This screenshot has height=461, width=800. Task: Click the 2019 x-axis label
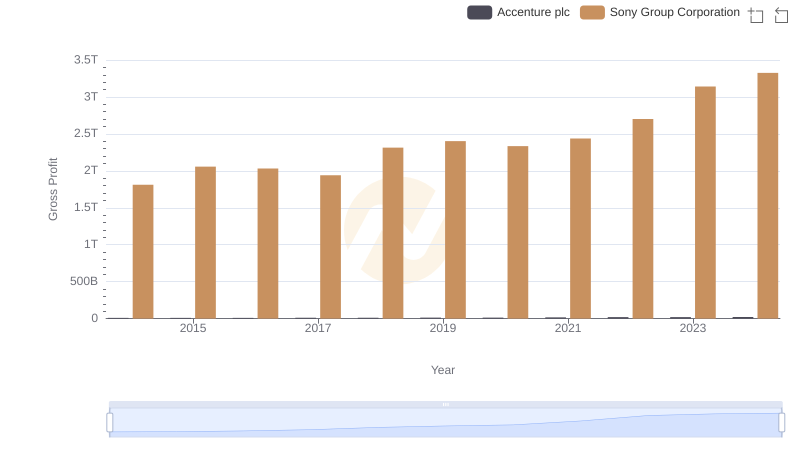pos(443,328)
